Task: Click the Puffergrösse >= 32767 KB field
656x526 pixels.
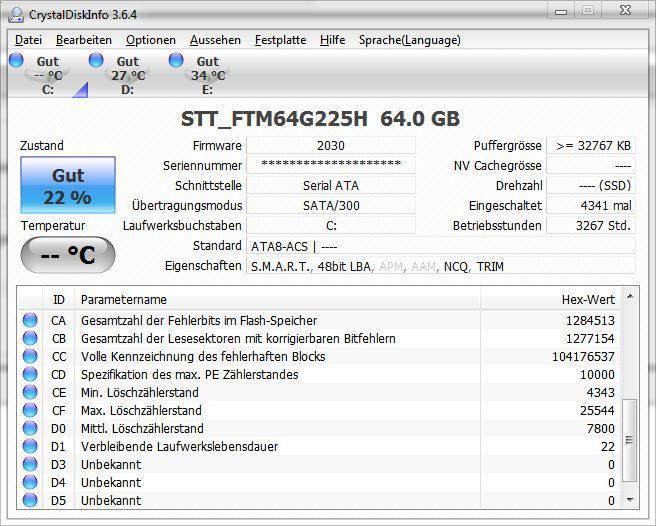Action: point(591,146)
